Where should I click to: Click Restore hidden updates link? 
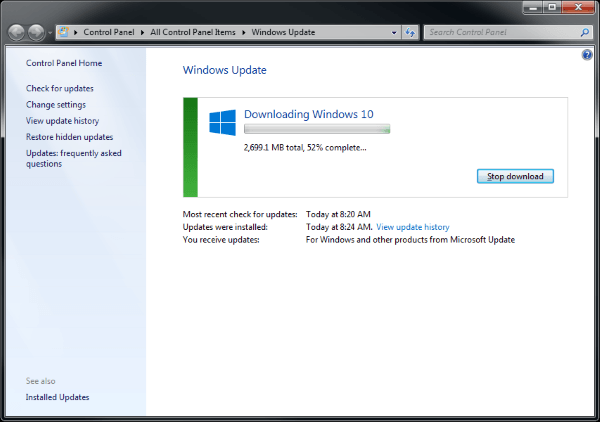click(69, 137)
